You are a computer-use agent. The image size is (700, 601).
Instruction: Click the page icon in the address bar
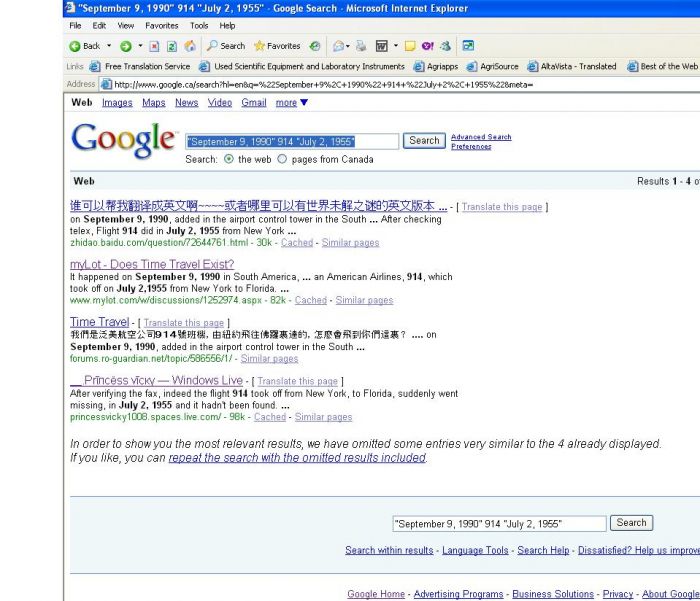point(106,84)
